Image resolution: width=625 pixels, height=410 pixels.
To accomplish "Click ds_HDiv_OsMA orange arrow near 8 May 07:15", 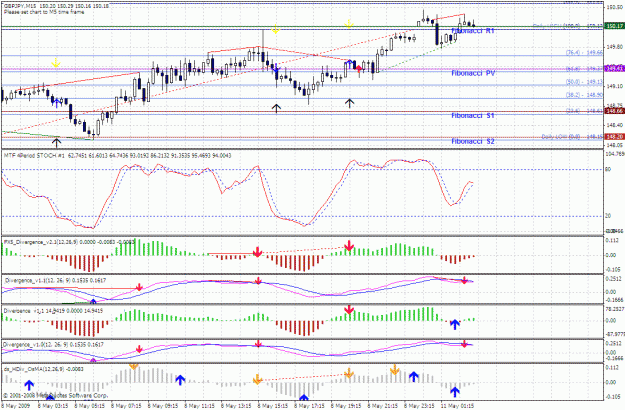I will click(134, 365).
